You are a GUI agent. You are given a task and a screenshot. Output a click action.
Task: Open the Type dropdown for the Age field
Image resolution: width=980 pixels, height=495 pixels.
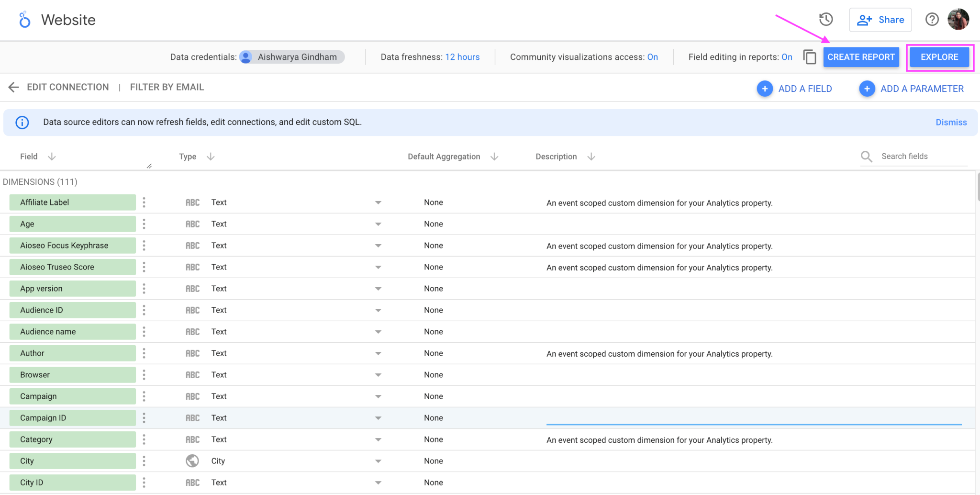tap(378, 224)
